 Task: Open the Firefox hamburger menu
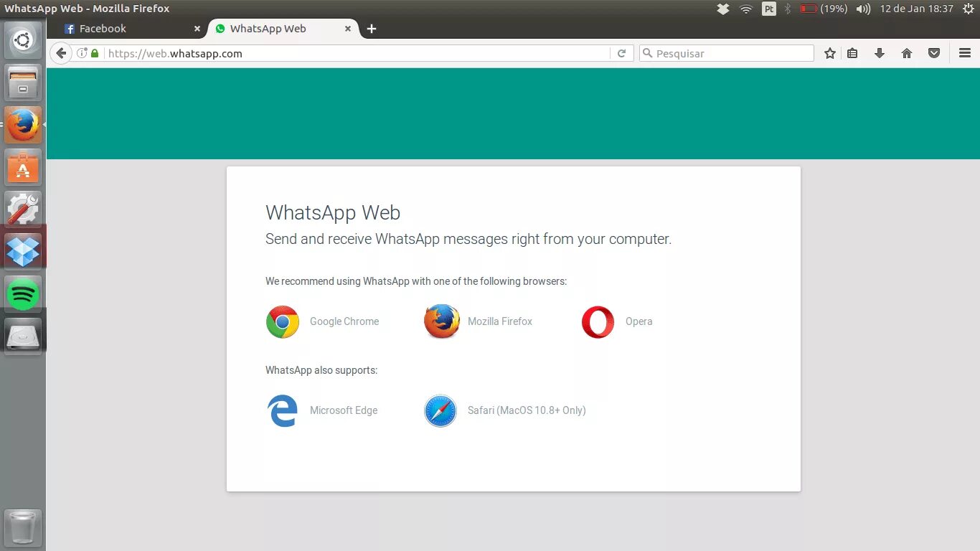965,53
